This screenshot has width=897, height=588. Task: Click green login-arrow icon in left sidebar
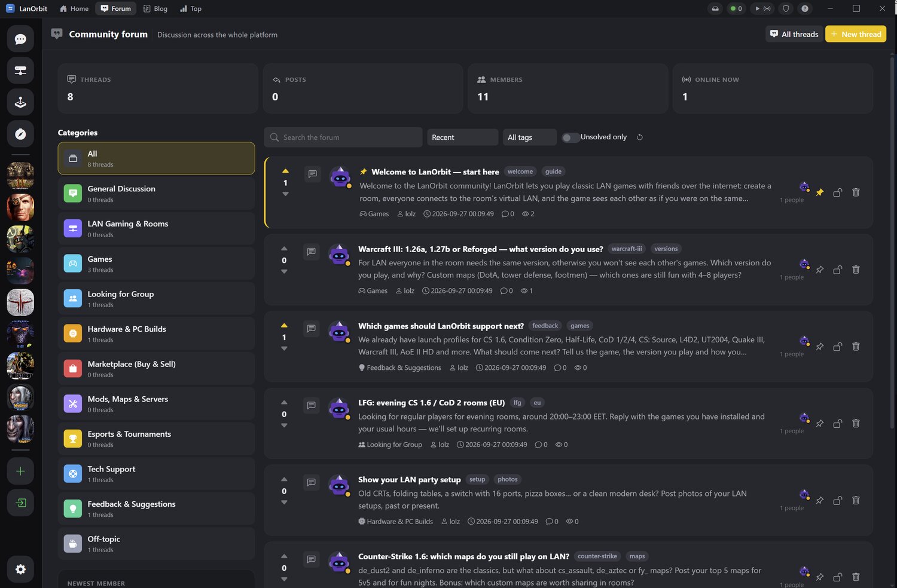(20, 503)
